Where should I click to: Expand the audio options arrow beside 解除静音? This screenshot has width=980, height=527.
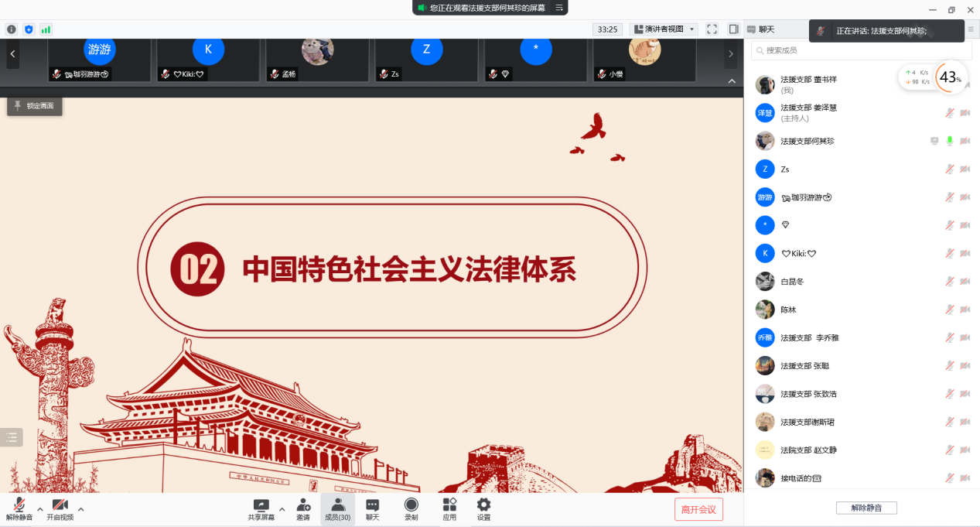click(40, 509)
